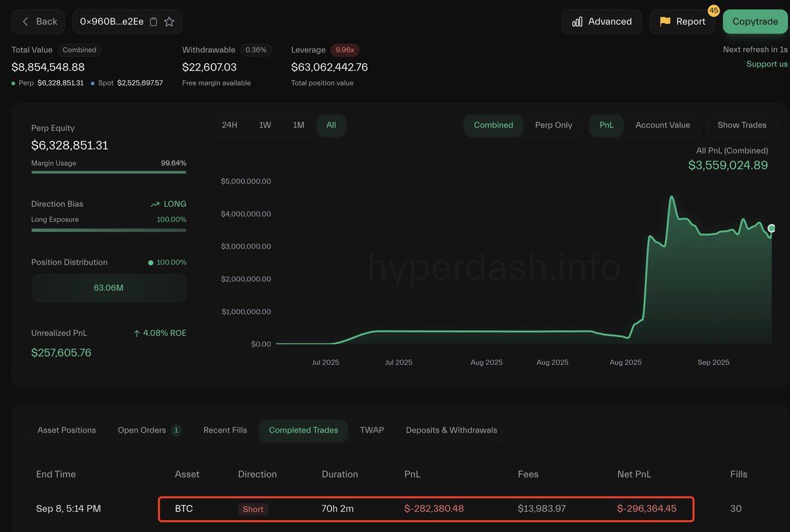Click the Margin Usage progress bar
Viewport: 790px width, 532px height.
(109, 173)
